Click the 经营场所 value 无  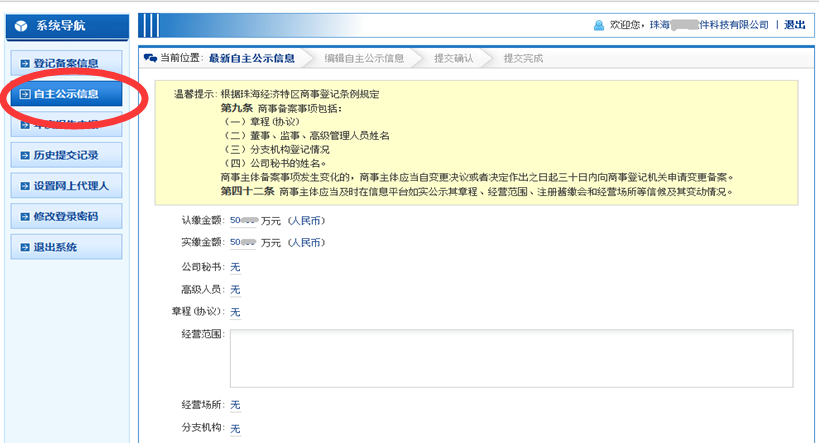(x=235, y=405)
